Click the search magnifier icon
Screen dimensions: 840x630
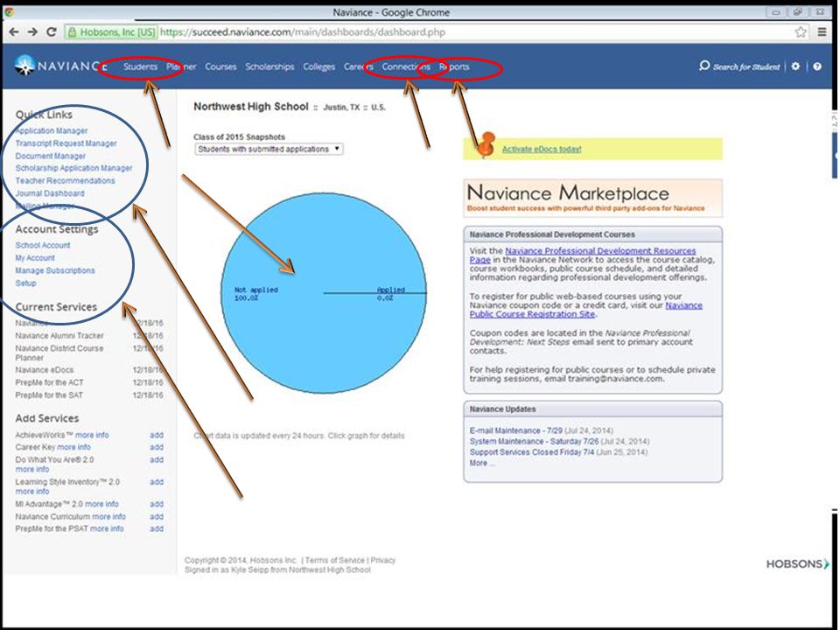click(x=704, y=66)
